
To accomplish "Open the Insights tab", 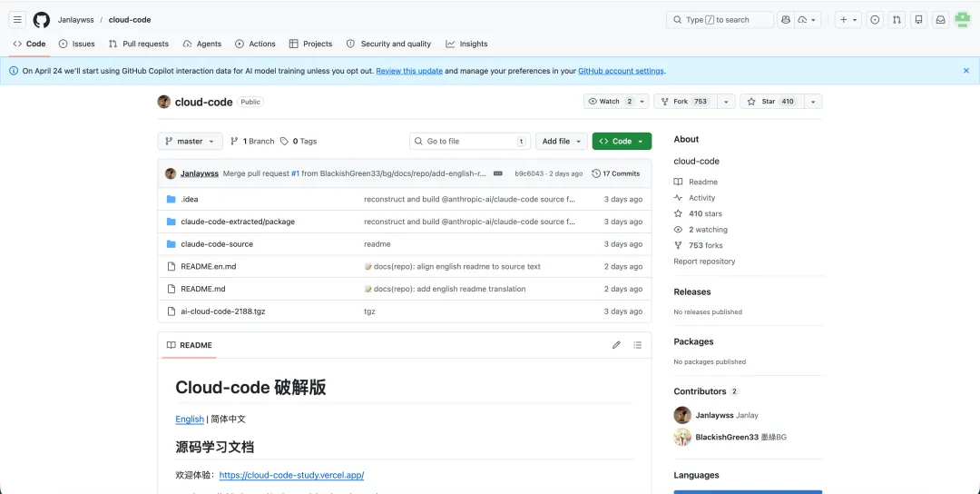I will point(466,44).
